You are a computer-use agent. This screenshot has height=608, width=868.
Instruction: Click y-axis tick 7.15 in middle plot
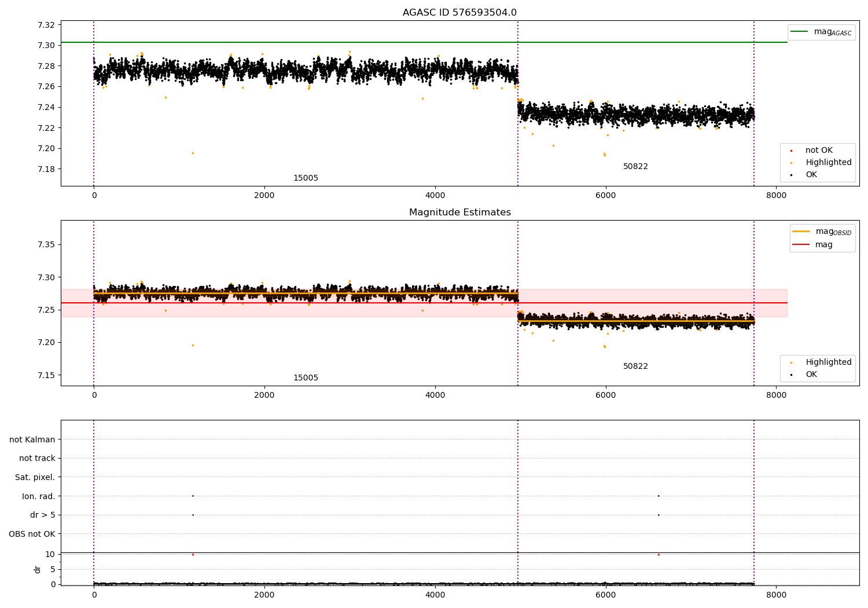pyautogui.click(x=46, y=375)
